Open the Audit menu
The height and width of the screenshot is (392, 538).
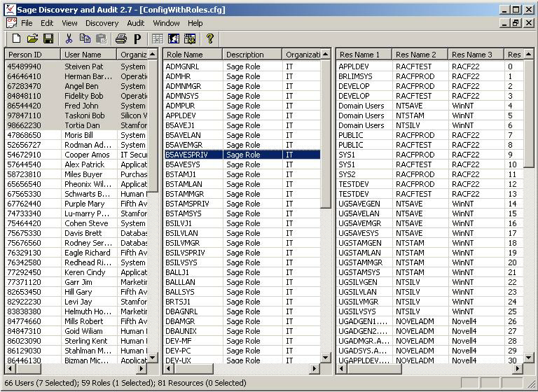coord(136,23)
